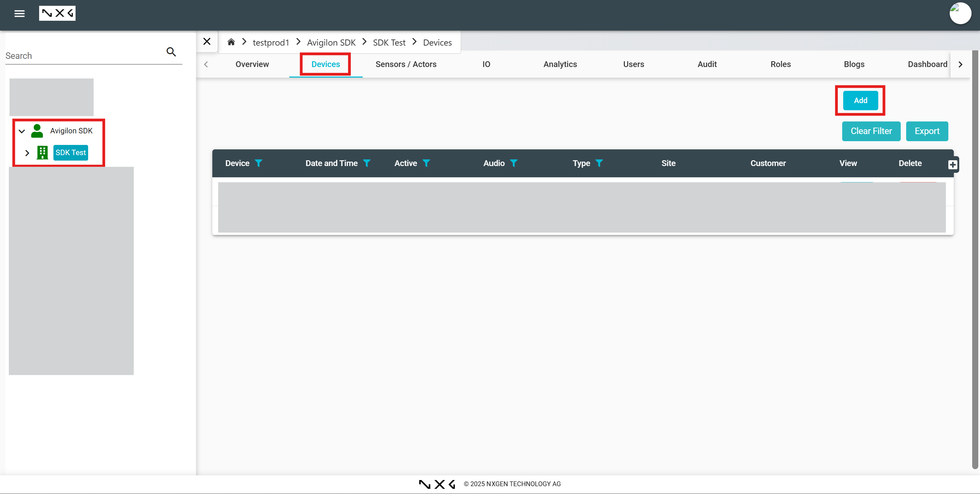The height and width of the screenshot is (494, 980).
Task: Click the Device column filter icon
Action: [x=258, y=163]
